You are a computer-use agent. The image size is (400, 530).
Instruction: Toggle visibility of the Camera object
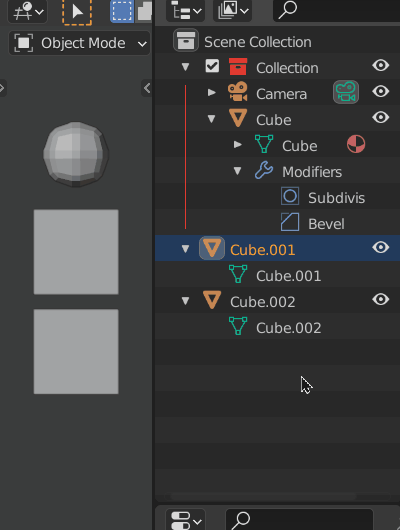(381, 91)
